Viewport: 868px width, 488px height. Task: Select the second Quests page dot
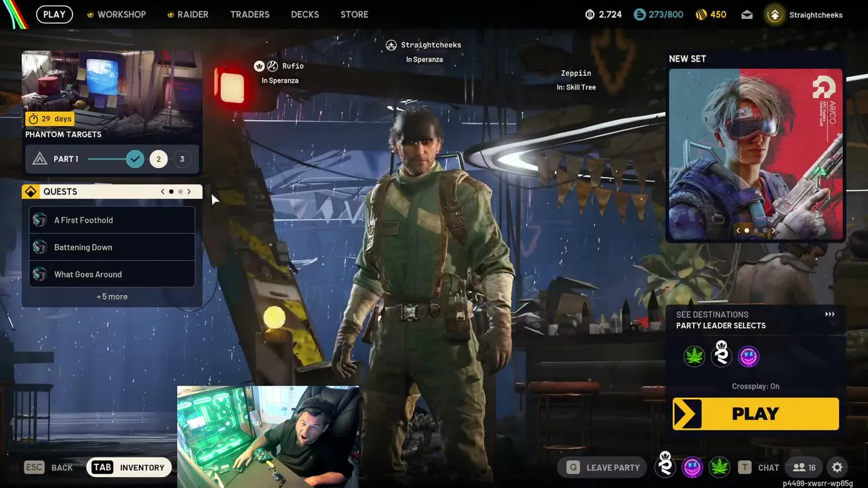(x=180, y=192)
